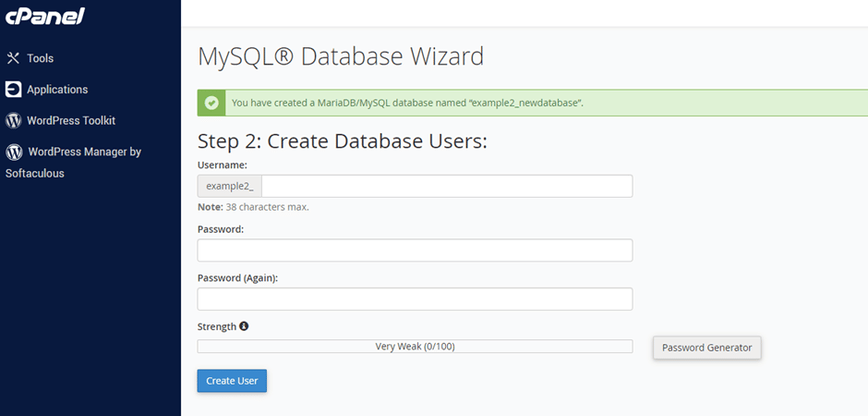
Task: Click the Applications icon in sidebar
Action: (13, 89)
